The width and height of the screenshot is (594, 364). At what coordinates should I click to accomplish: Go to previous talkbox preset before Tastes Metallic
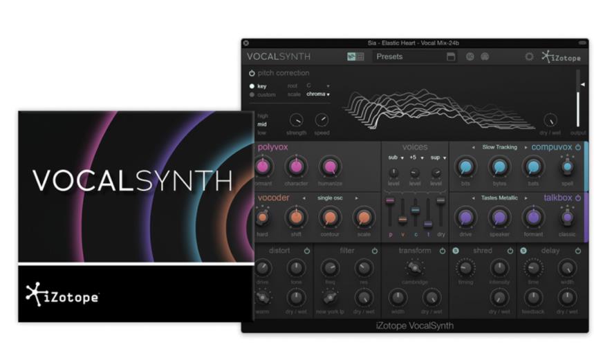click(x=474, y=198)
